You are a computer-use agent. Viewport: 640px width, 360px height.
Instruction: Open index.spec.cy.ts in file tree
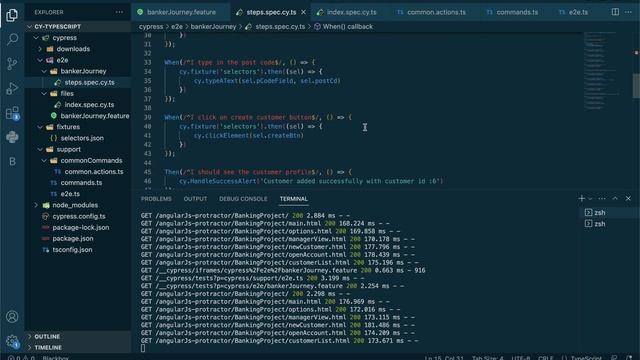click(78, 104)
